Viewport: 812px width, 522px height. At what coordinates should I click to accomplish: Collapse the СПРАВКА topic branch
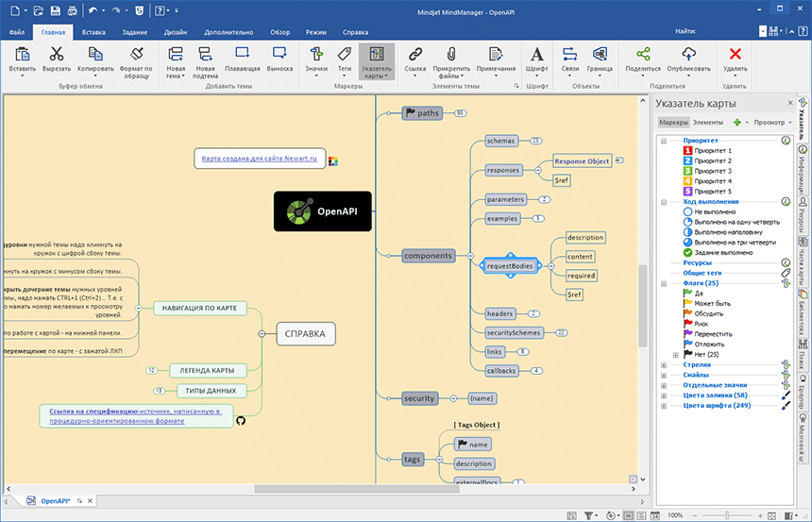coord(262,334)
